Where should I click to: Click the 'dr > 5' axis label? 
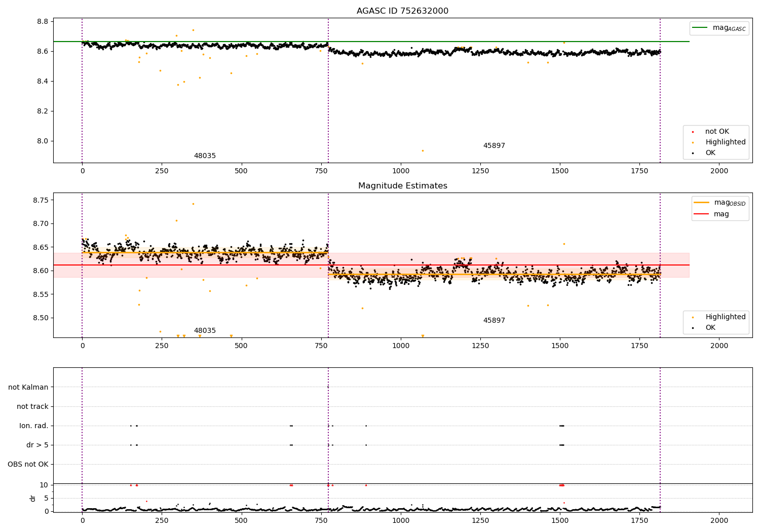point(37,445)
